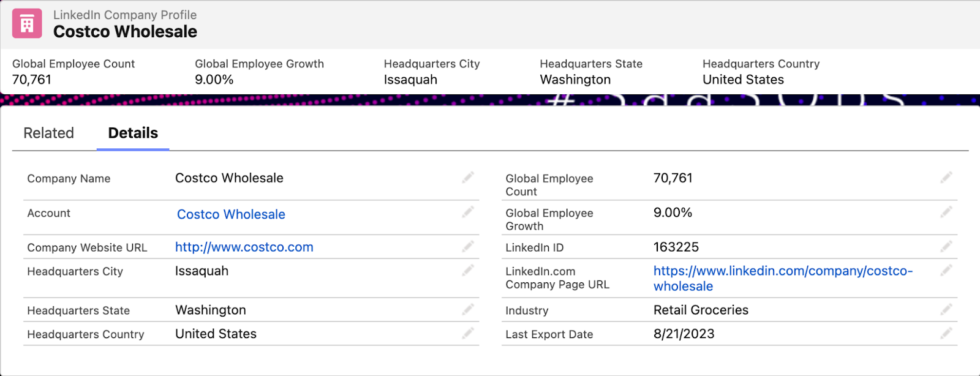Edit LinkedIn ID pencil icon
The height and width of the screenshot is (376, 980).
tap(946, 246)
